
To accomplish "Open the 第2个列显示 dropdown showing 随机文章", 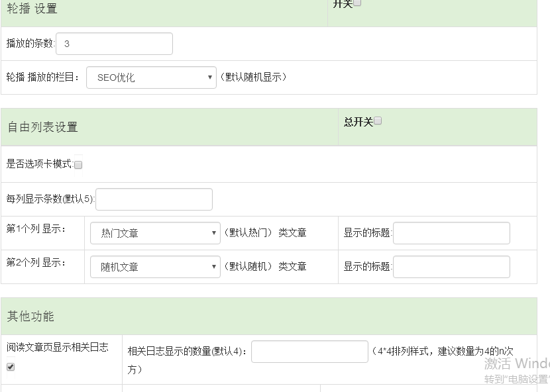I will pyautogui.click(x=155, y=266).
